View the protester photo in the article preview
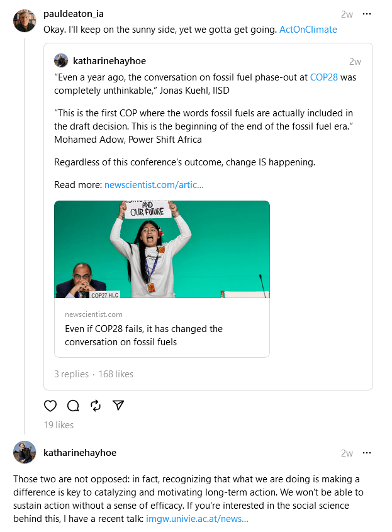392x532 pixels. point(162,249)
